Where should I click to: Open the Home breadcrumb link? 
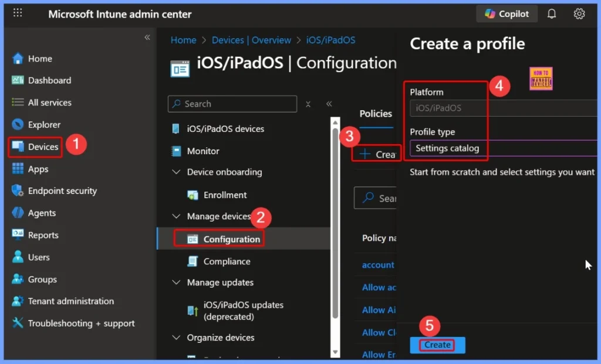click(183, 40)
